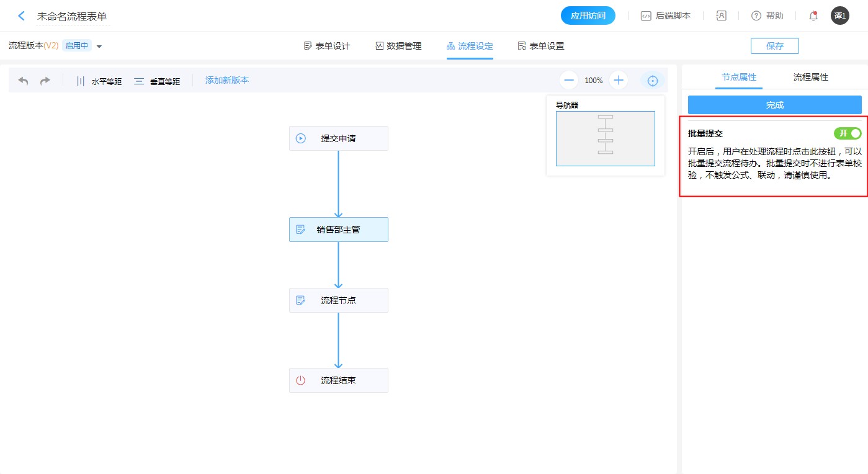Screen dimensions: 868x474
Task: Click the back arrow icon
Action: click(22, 16)
